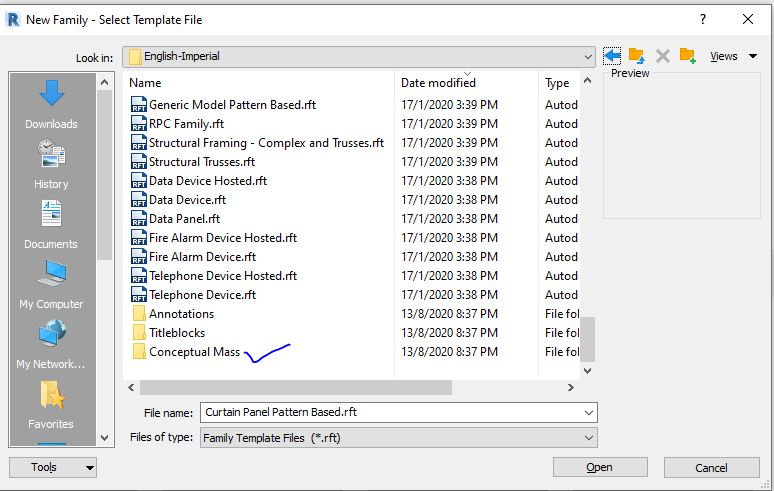Image resolution: width=774 pixels, height=491 pixels.
Task: Click Revit logo icon in title bar
Action: point(12,20)
